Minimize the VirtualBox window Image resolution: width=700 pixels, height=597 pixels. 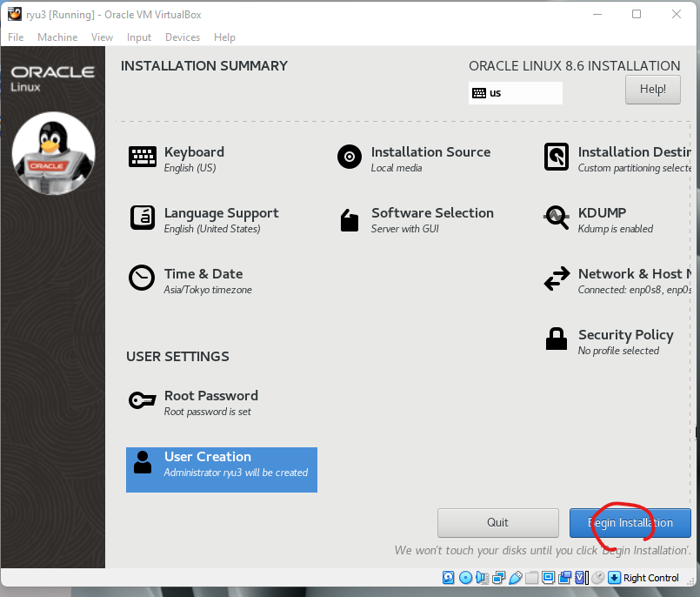pos(597,14)
